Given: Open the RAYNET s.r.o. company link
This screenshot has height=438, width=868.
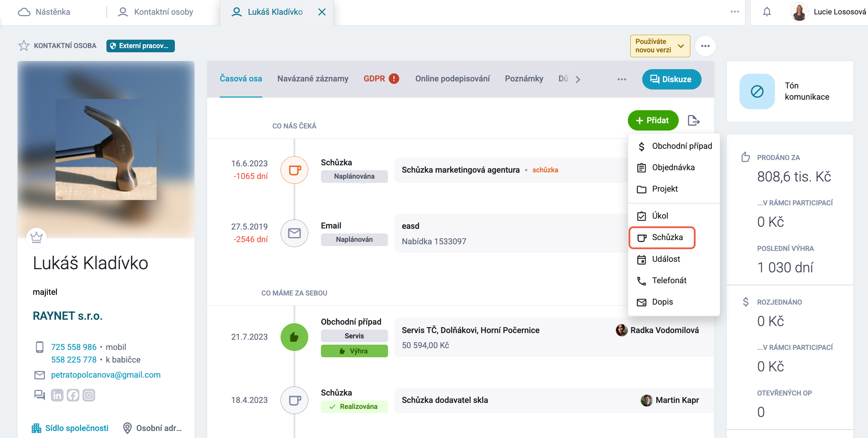Looking at the screenshot, I should 68,316.
